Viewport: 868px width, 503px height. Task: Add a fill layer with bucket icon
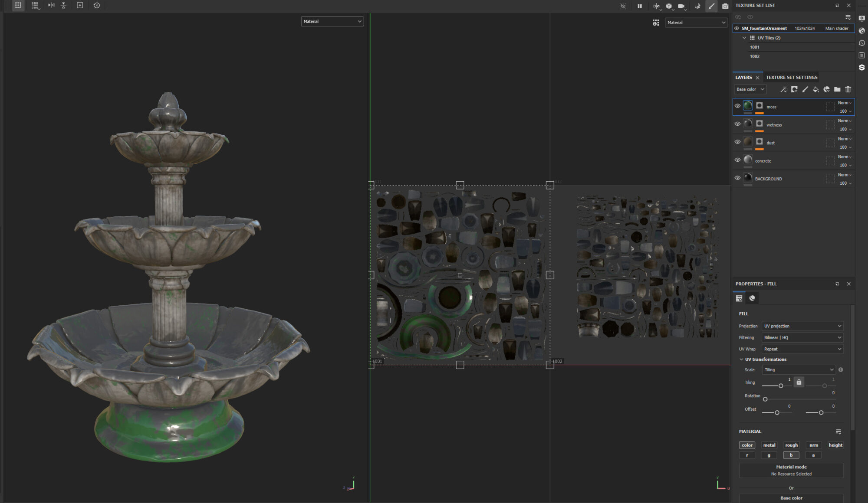tap(815, 89)
